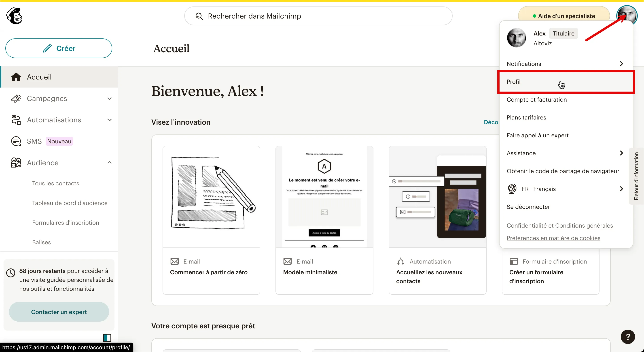Click the Automatisation card icon
This screenshot has width=644, height=352.
[400, 261]
